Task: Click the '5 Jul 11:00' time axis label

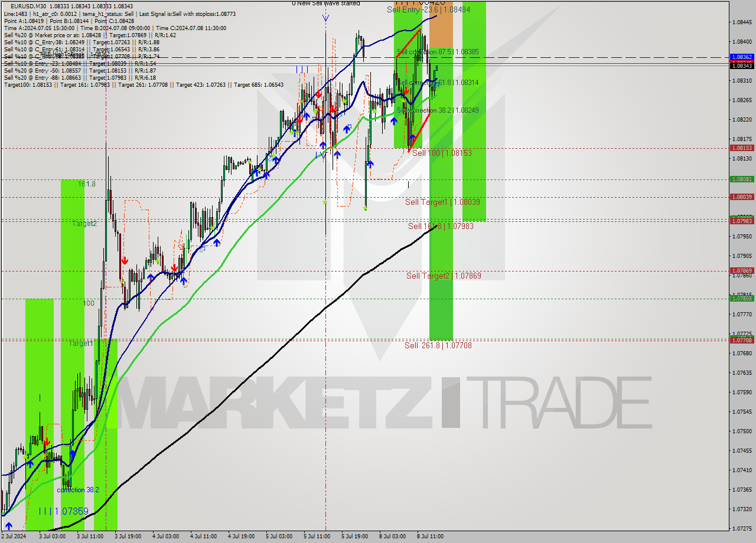Action: 317,537
